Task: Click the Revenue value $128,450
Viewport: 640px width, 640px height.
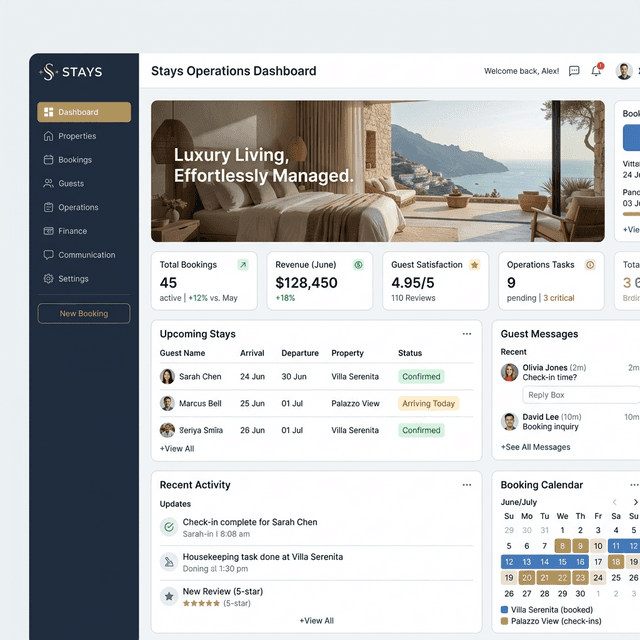Action: (307, 282)
